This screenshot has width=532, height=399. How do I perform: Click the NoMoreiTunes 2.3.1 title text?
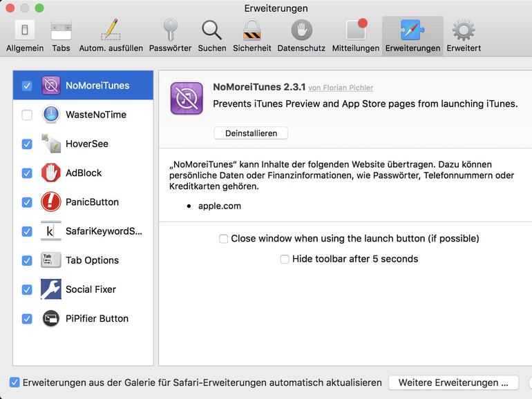coord(259,87)
